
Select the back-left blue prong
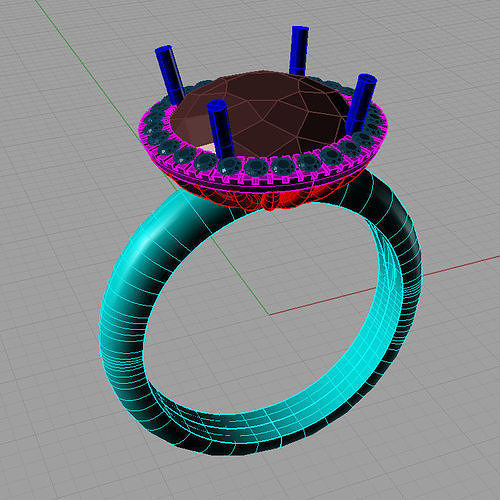pyautogui.click(x=169, y=74)
